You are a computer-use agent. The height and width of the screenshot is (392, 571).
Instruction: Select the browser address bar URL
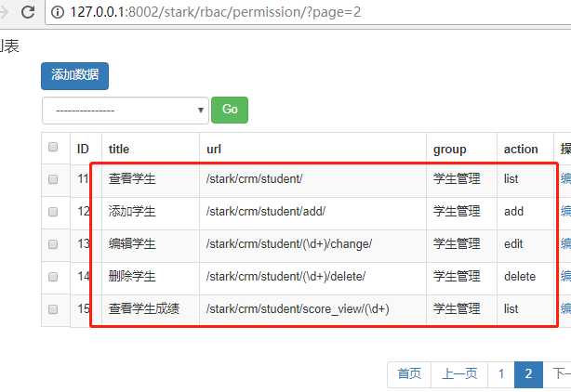215,12
